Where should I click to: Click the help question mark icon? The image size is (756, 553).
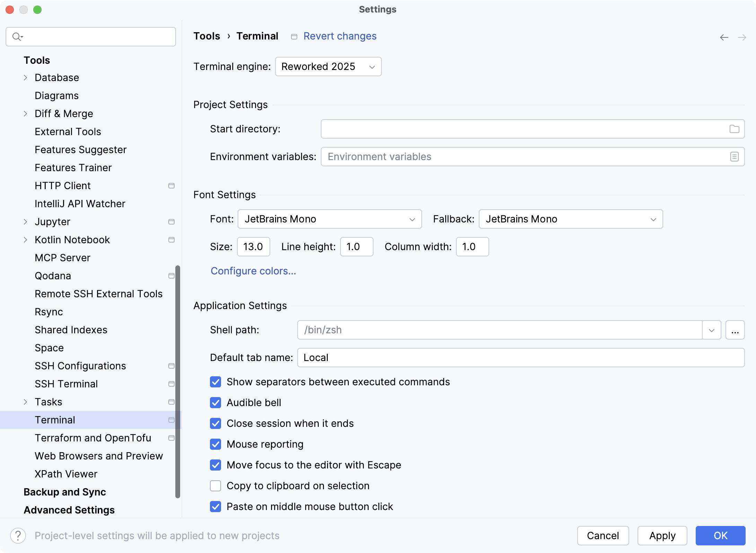(18, 535)
